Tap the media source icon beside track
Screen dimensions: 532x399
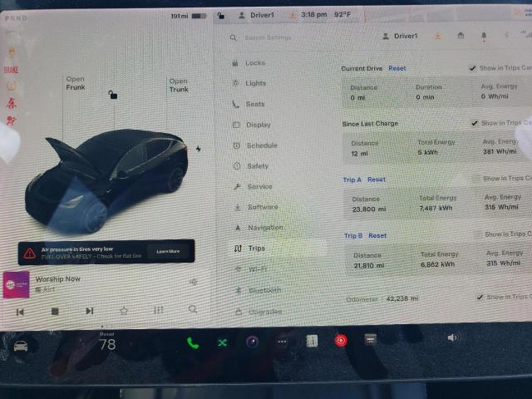point(38,289)
